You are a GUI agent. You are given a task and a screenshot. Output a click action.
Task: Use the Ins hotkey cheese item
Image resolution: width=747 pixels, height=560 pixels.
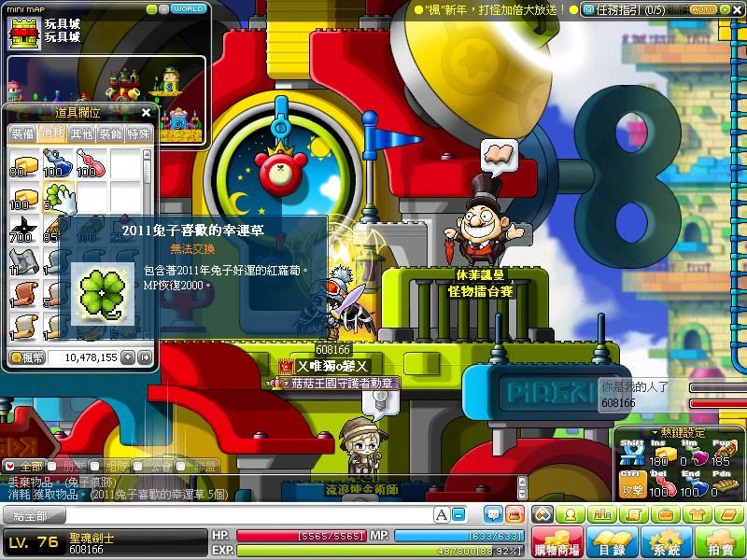pyautogui.click(x=664, y=456)
